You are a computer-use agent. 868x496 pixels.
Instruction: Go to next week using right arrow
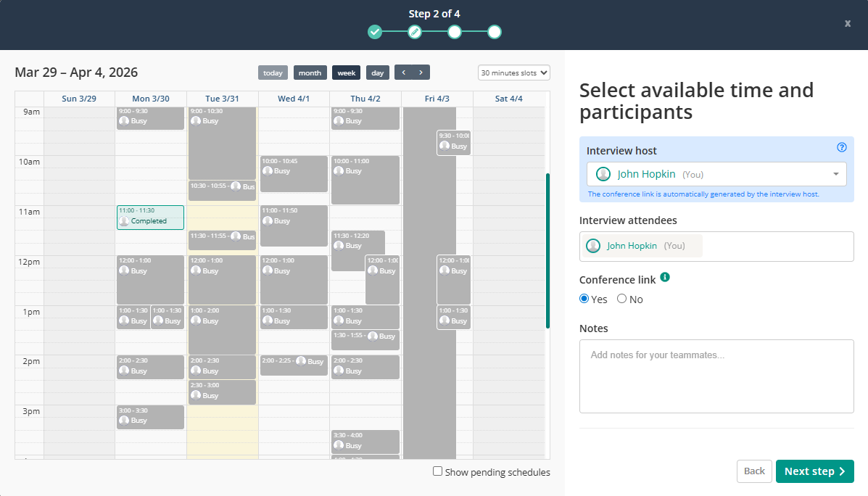click(421, 73)
